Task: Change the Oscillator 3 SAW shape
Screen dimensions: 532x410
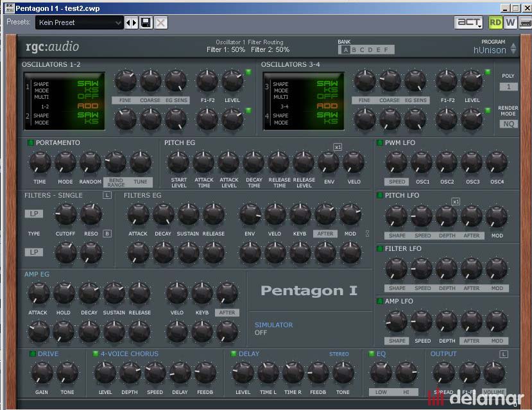Action: pos(327,83)
